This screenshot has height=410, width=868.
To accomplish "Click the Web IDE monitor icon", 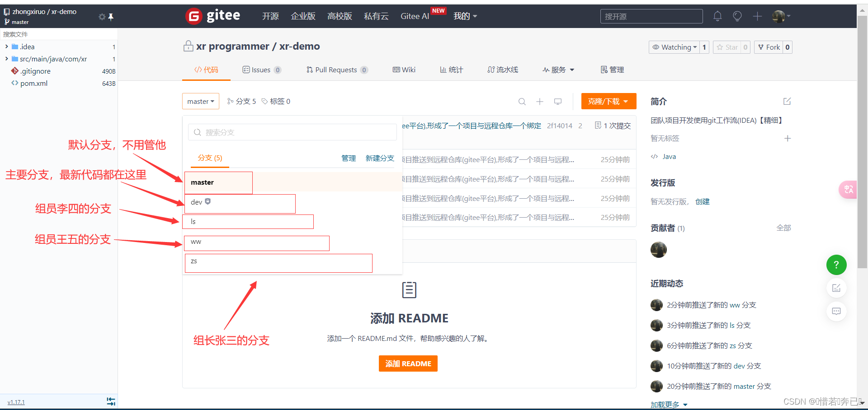I will tap(558, 102).
